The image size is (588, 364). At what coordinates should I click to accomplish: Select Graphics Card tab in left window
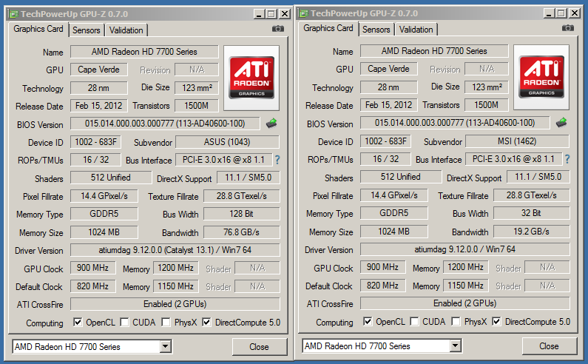(x=38, y=29)
